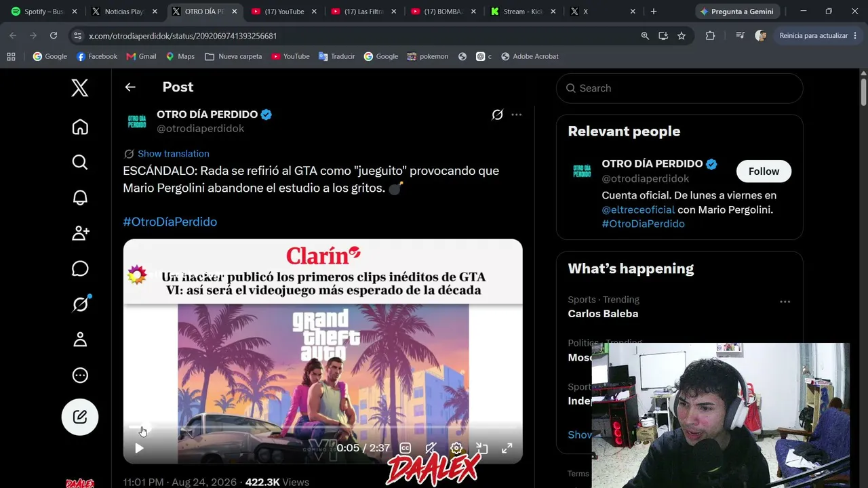Open the Traducir bookmark
The width and height of the screenshot is (868, 488).
[x=336, y=56]
